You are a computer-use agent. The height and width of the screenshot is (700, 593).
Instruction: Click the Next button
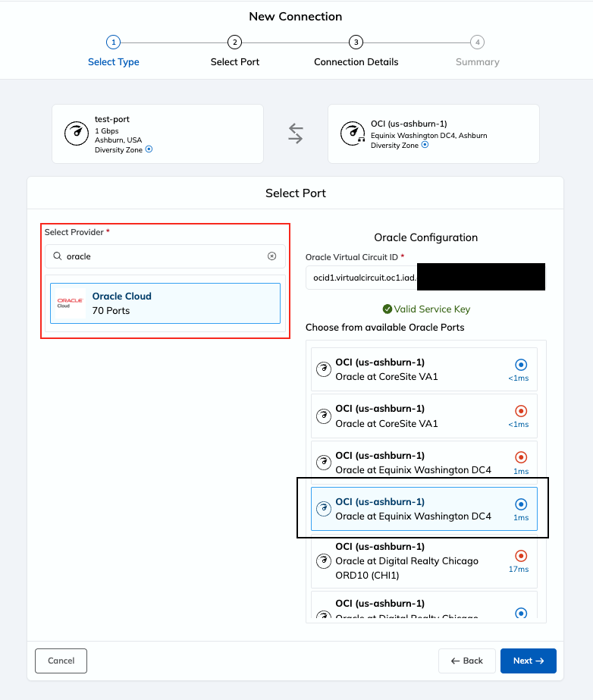pyautogui.click(x=529, y=661)
